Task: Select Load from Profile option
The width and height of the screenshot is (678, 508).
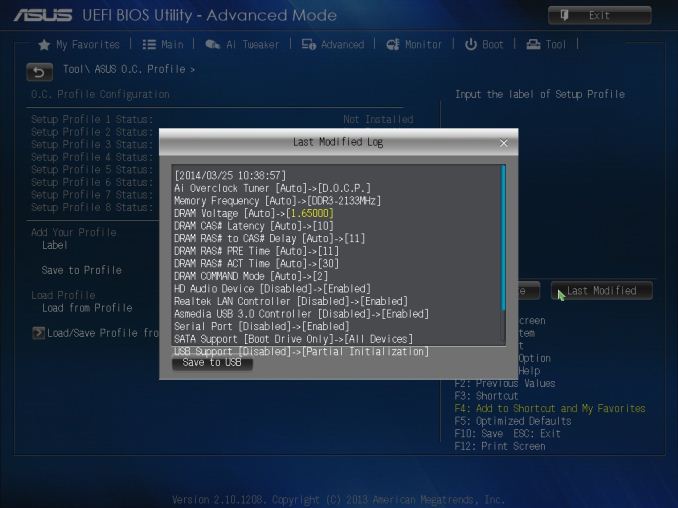Action: click(87, 308)
